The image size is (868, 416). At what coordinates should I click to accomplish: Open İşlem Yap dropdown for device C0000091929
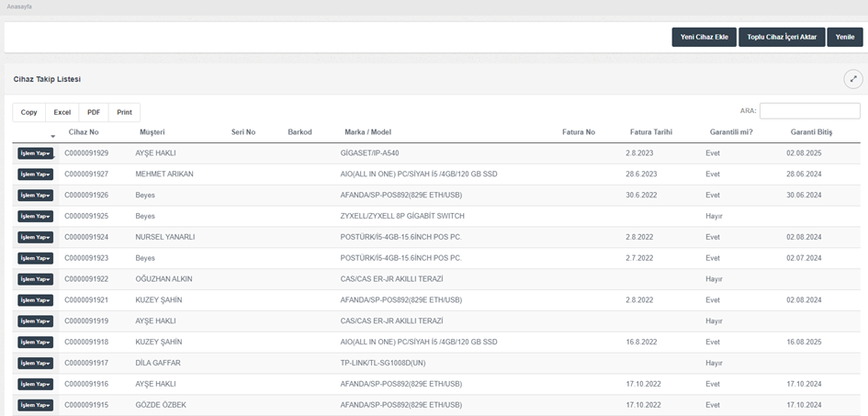point(35,153)
